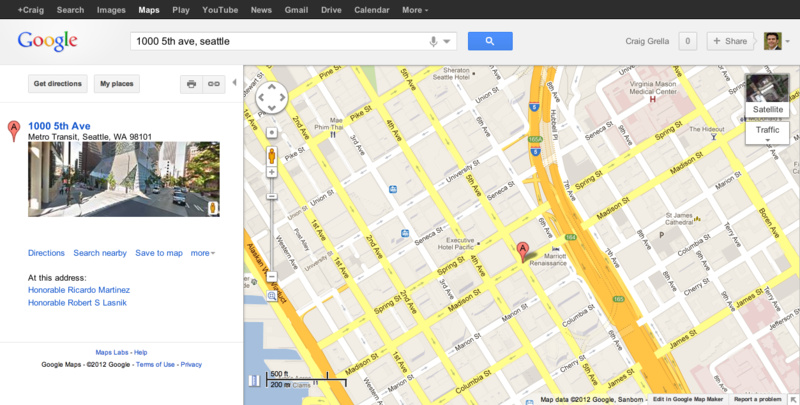Click Save to map link
This screenshot has width=800, height=405.
point(159,253)
